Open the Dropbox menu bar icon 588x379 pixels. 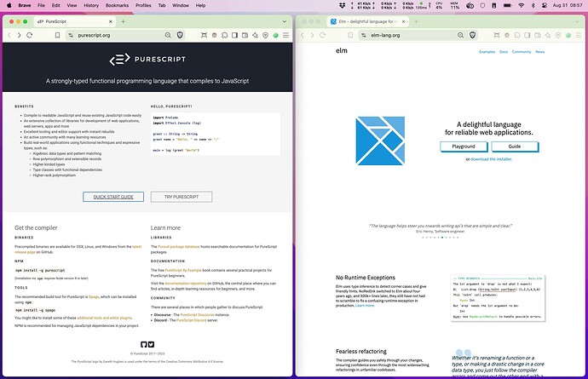[x=342, y=5]
